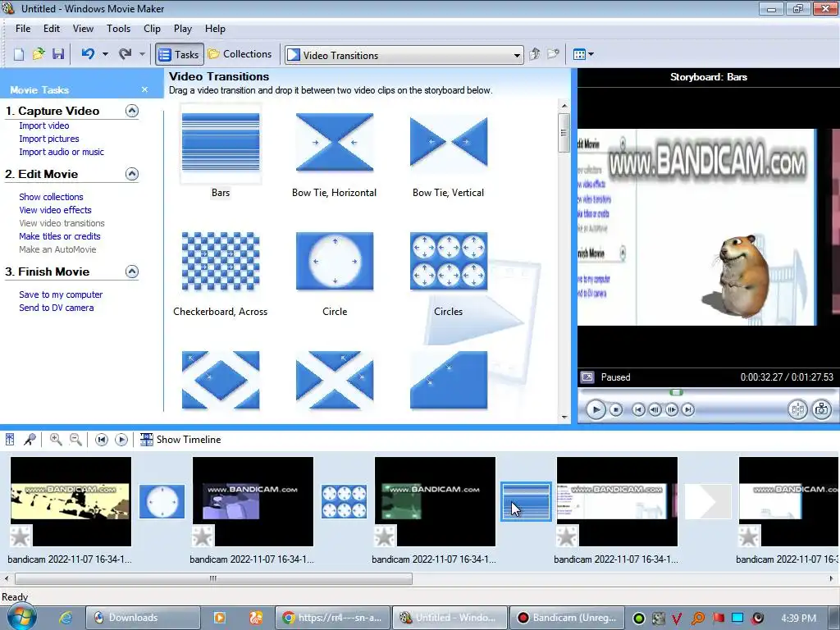Click Import audio or music link
The height and width of the screenshot is (630, 840).
62,152
